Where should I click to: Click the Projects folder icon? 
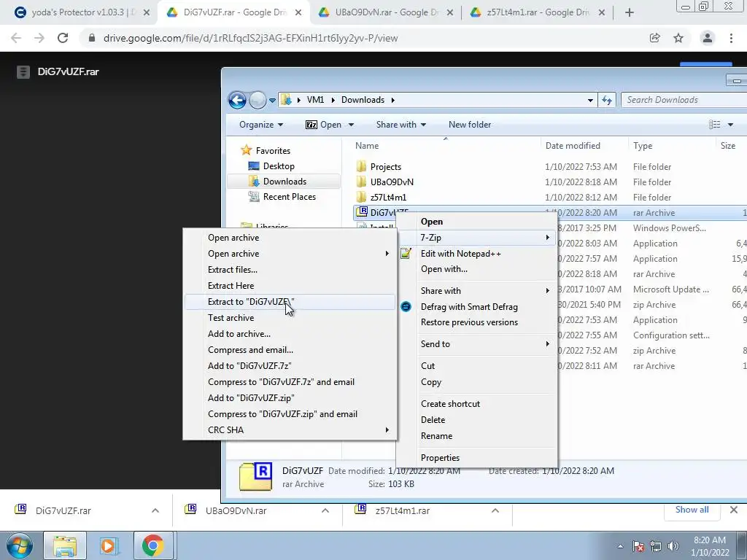pyautogui.click(x=362, y=167)
